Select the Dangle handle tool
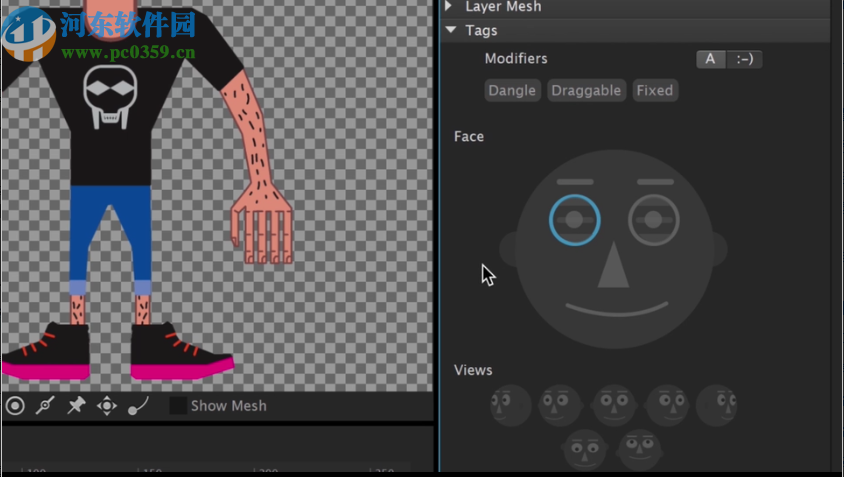Viewport: 844px width, 477px height. [138, 405]
